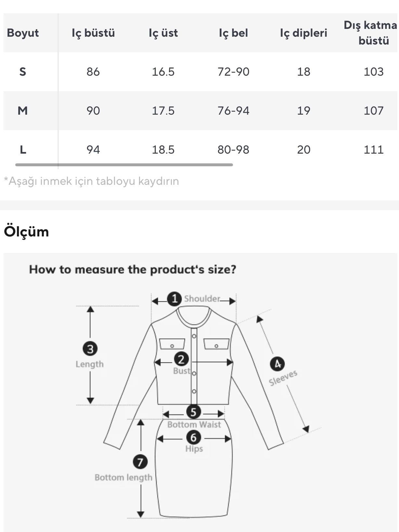
Task: Select the Dış katma büstü header
Action: 371,33
